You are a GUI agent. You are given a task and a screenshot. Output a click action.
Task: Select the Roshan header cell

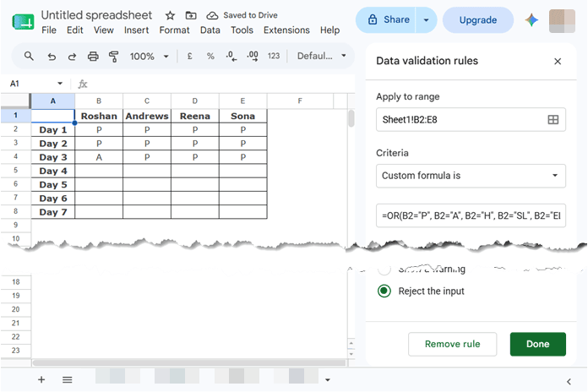pyautogui.click(x=99, y=116)
